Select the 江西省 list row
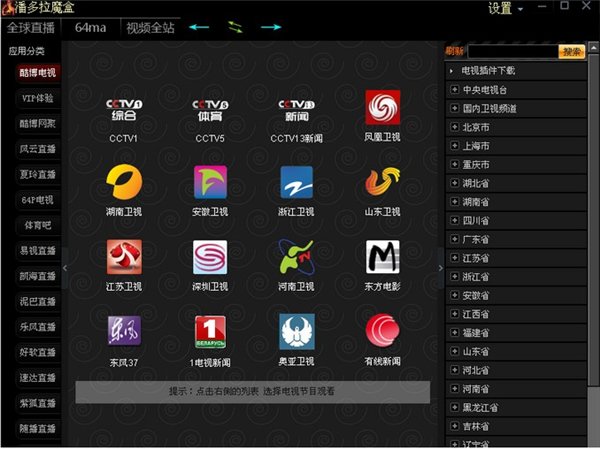600x449 pixels. click(x=516, y=314)
